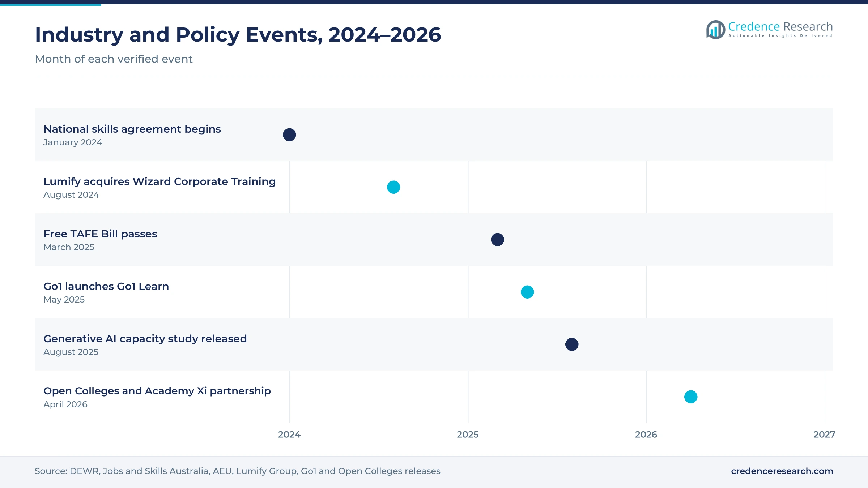
Task: Click the 'January 2024' date text
Action: [x=73, y=142]
